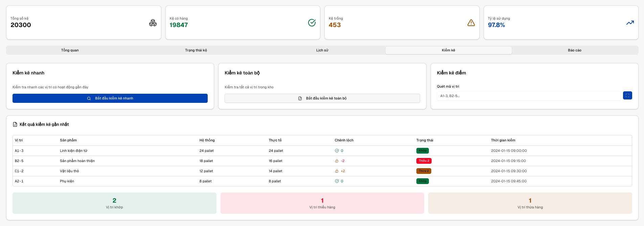Click the red Thiếu 2 status badge
The height and width of the screenshot is (226, 644).
coord(423,161)
